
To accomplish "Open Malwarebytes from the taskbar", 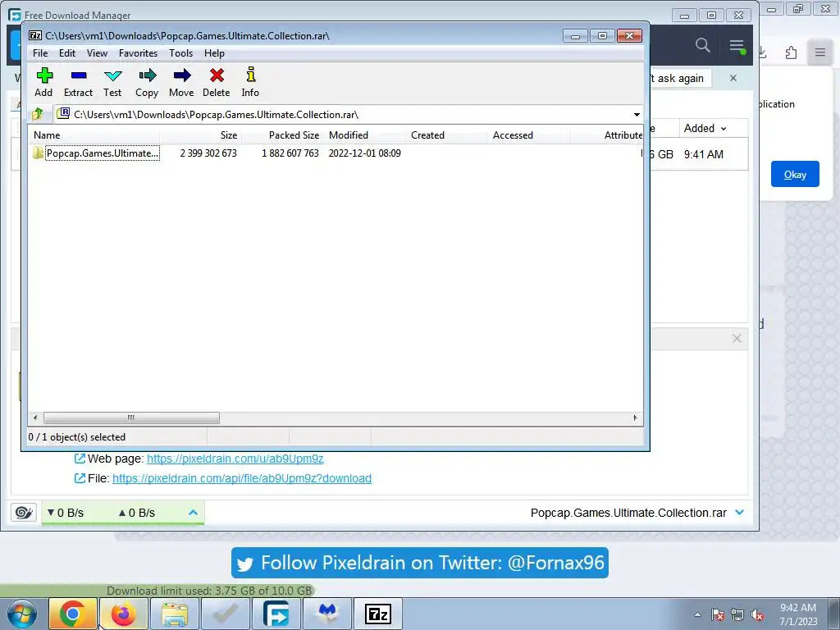I will tap(327, 614).
